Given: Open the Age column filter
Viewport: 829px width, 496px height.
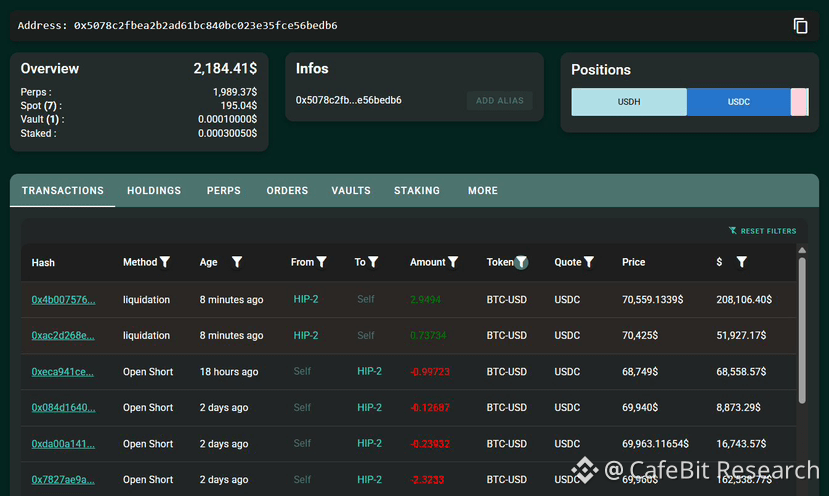Looking at the screenshot, I should [237, 262].
